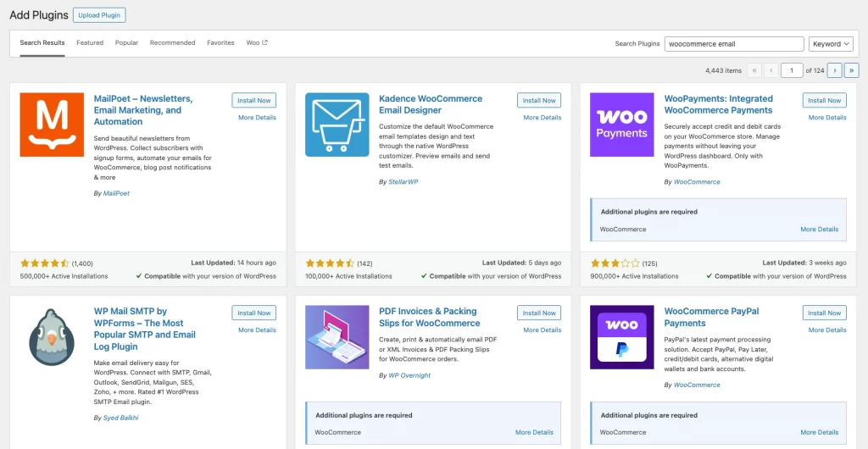Click the Kadence Email Designer star rating
The height and width of the screenshot is (449, 868).
pyautogui.click(x=330, y=263)
